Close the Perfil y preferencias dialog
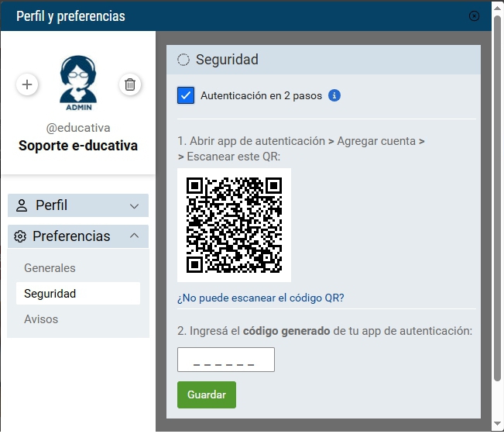 474,15
